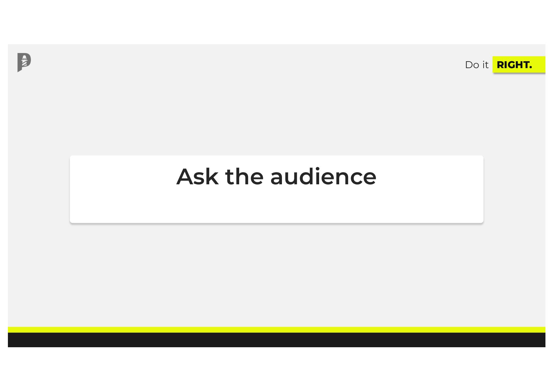Select the yellow stripe above the footer
The height and width of the screenshot is (392, 554).
click(x=277, y=329)
